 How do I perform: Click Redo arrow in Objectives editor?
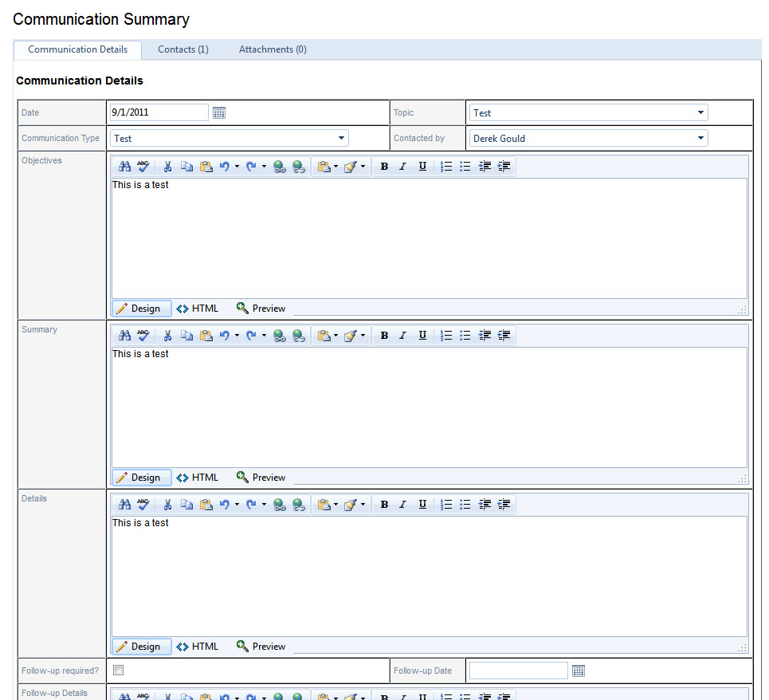pyautogui.click(x=251, y=167)
